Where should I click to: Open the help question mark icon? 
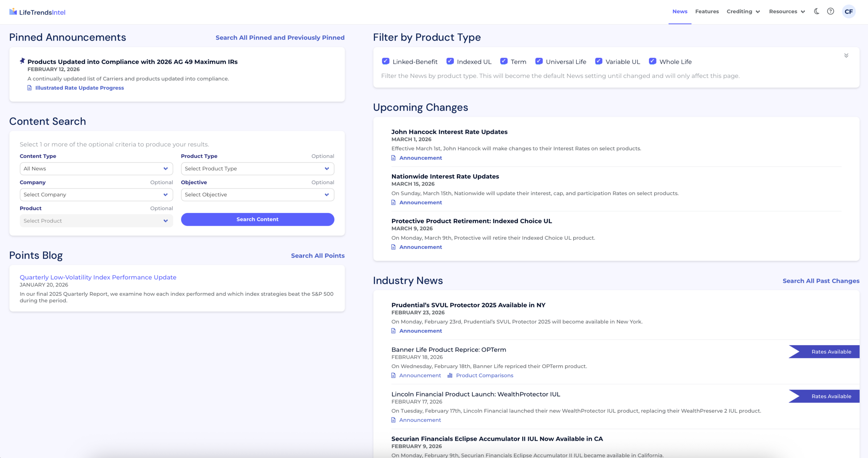[x=830, y=11]
